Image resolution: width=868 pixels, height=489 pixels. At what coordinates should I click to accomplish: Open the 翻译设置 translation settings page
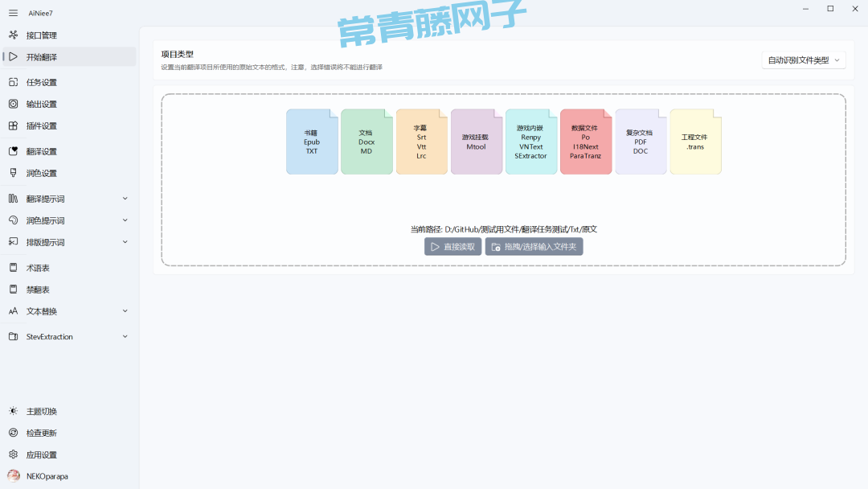[42, 151]
